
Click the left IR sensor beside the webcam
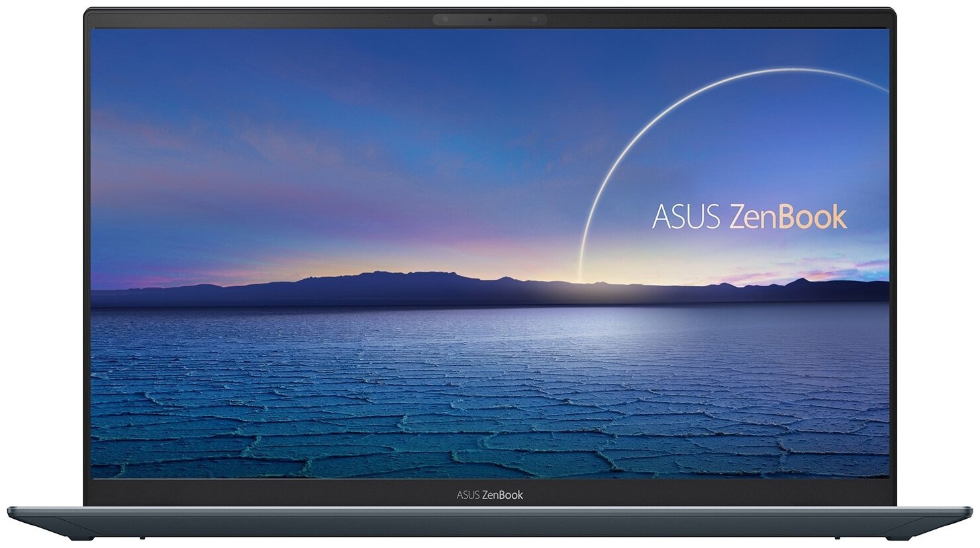click(445, 19)
